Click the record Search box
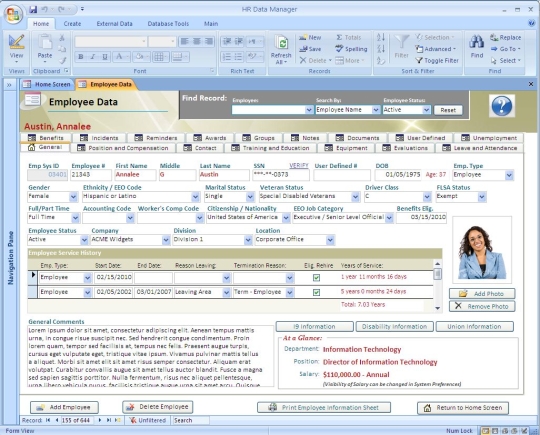The image size is (540, 435). click(191, 420)
